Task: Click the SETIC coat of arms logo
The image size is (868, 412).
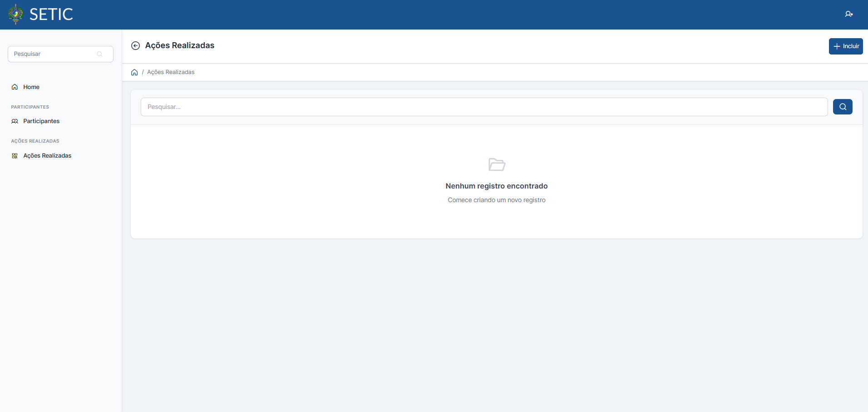Action: [x=16, y=14]
